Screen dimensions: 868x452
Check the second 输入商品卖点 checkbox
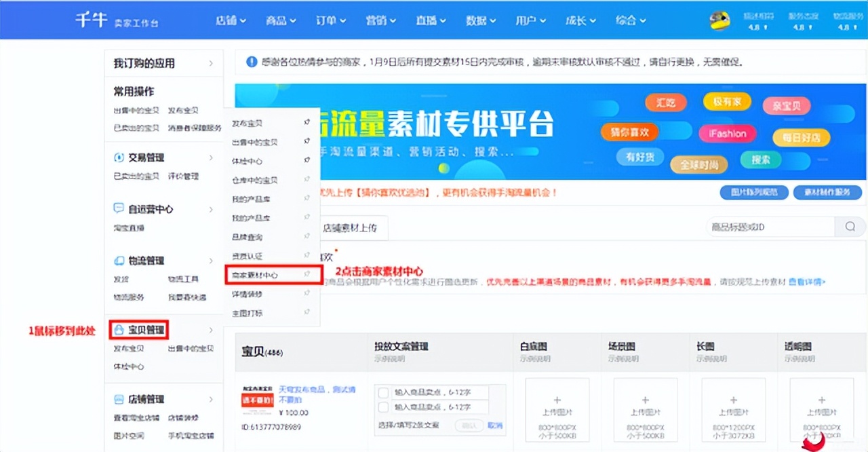coord(384,407)
